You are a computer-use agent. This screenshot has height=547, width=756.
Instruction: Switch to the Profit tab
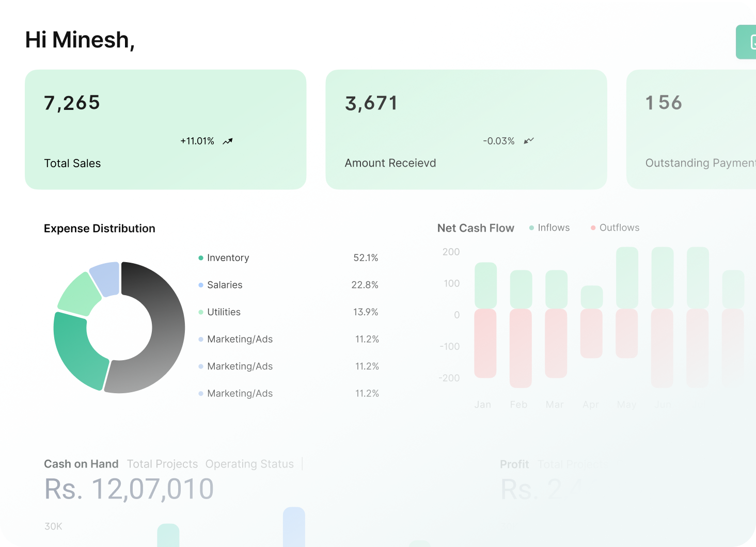(514, 464)
